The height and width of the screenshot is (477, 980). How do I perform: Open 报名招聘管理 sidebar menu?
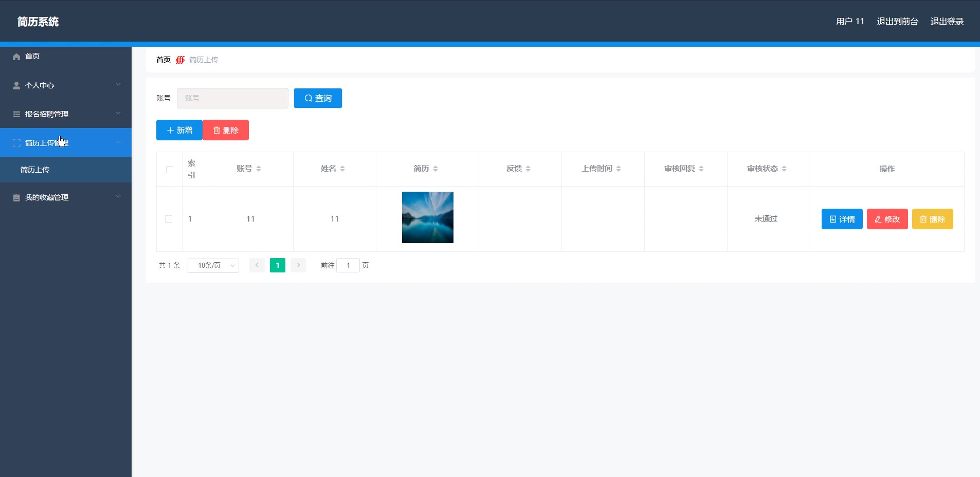tap(66, 114)
